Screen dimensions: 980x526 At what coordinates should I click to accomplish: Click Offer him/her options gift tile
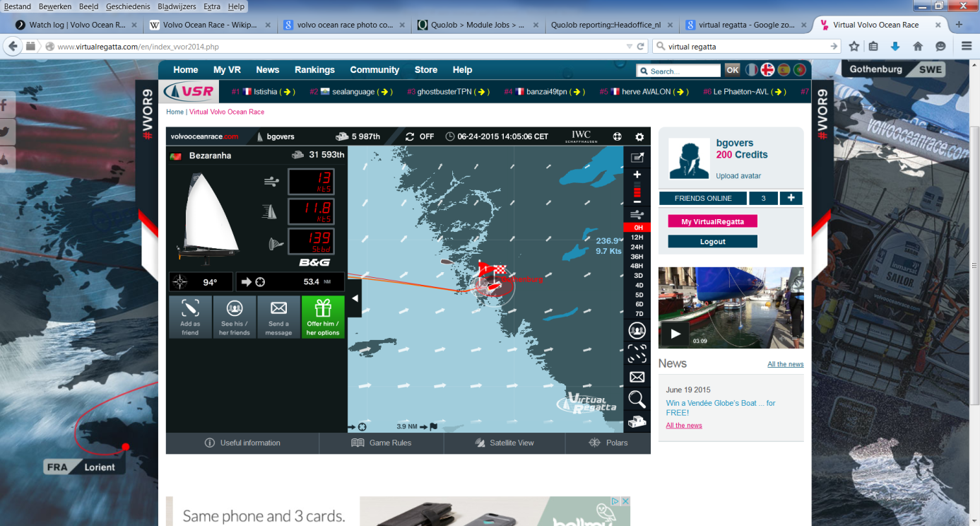[x=323, y=317]
